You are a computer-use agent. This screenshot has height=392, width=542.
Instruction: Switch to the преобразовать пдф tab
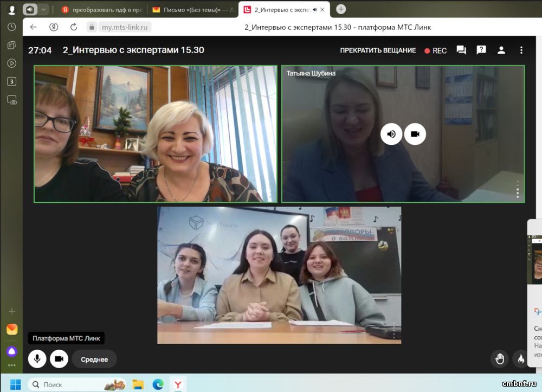(x=100, y=9)
